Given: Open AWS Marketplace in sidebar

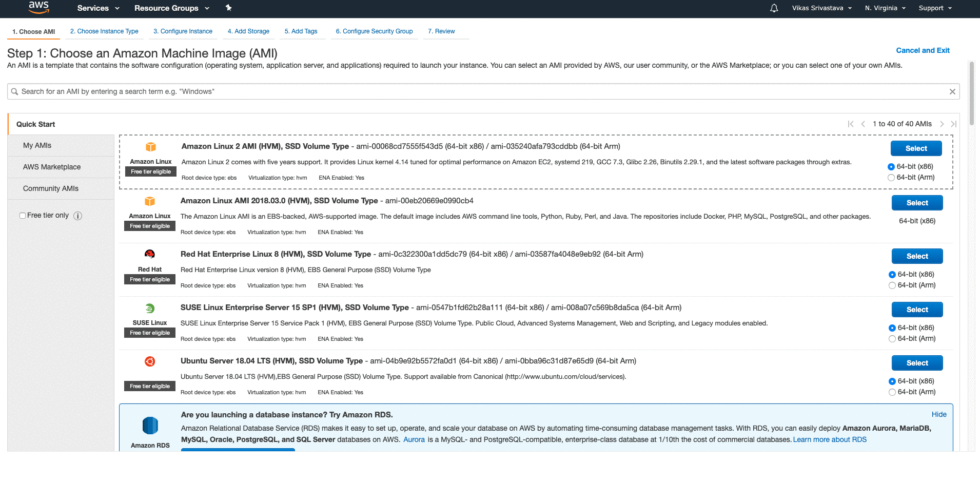Looking at the screenshot, I should pos(61,167).
